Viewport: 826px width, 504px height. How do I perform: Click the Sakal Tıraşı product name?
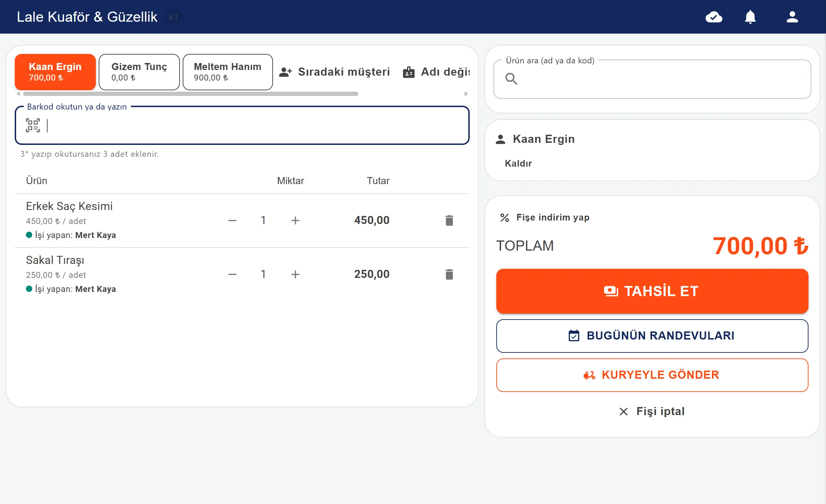(x=55, y=260)
